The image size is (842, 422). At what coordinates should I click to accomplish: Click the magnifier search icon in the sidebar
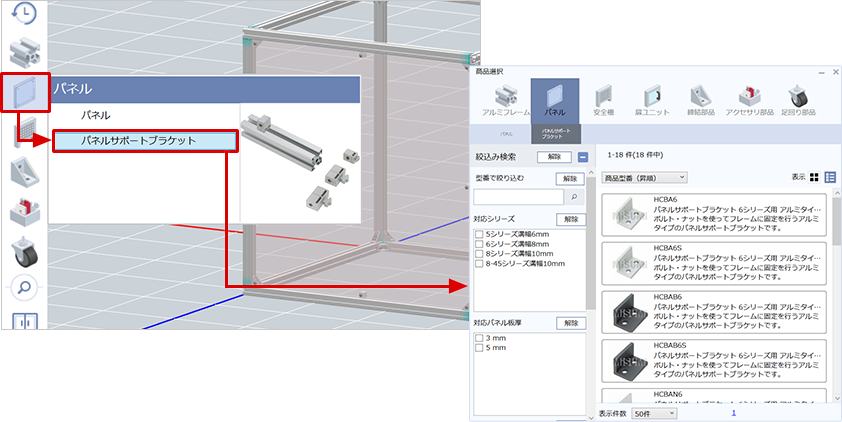[x=25, y=288]
